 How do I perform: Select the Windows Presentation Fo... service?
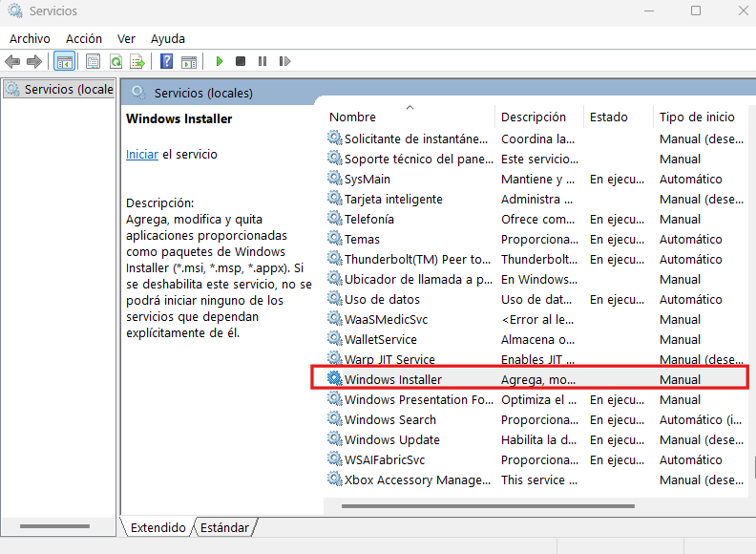click(418, 400)
